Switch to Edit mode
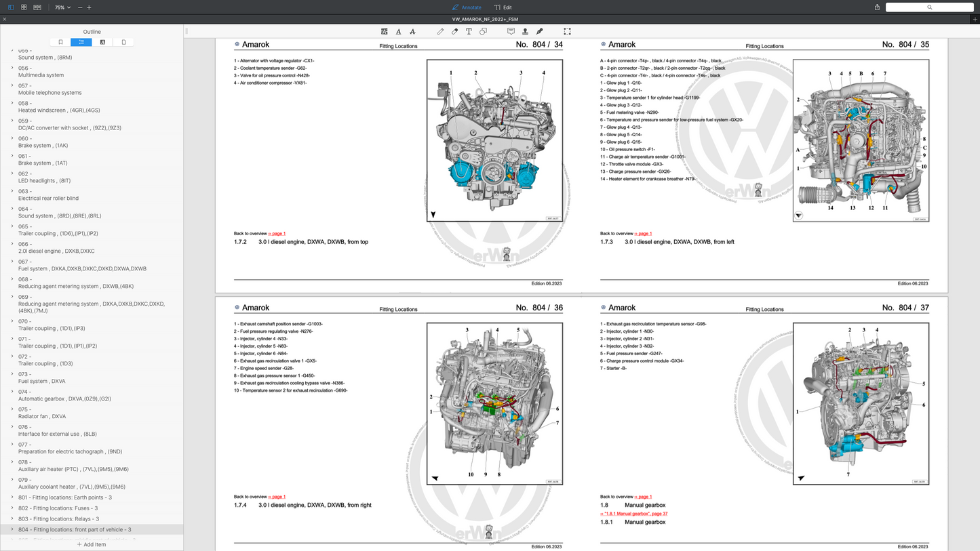This screenshot has width=980, height=551. click(x=503, y=7)
